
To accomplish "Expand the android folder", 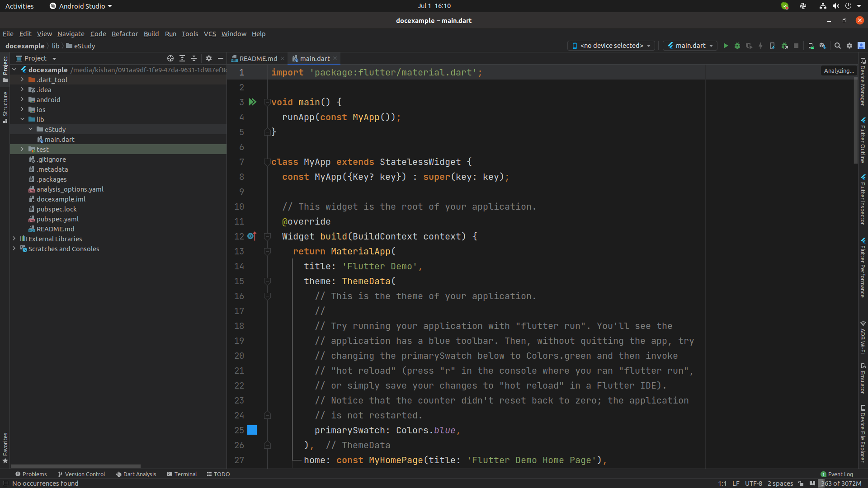I will 22,99.
